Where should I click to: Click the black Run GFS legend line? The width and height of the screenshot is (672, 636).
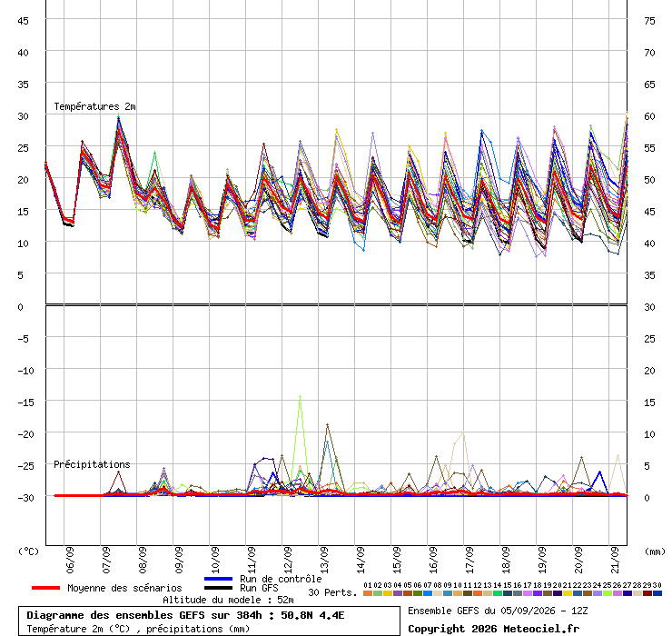tap(218, 588)
